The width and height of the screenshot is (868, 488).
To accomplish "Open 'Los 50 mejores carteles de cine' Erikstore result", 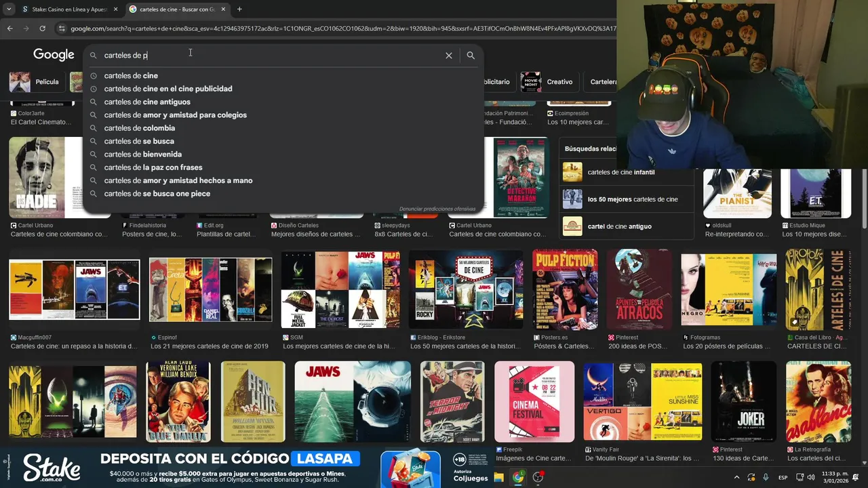I will tap(466, 346).
